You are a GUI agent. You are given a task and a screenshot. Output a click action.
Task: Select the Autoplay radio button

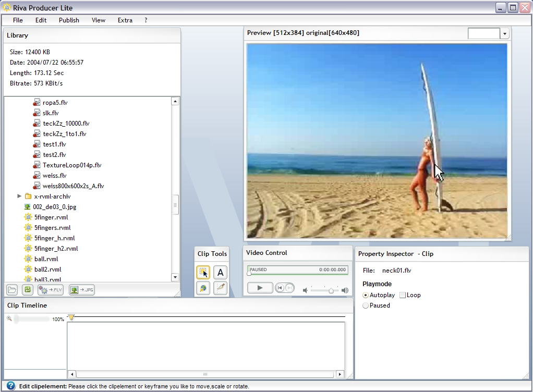pyautogui.click(x=366, y=295)
